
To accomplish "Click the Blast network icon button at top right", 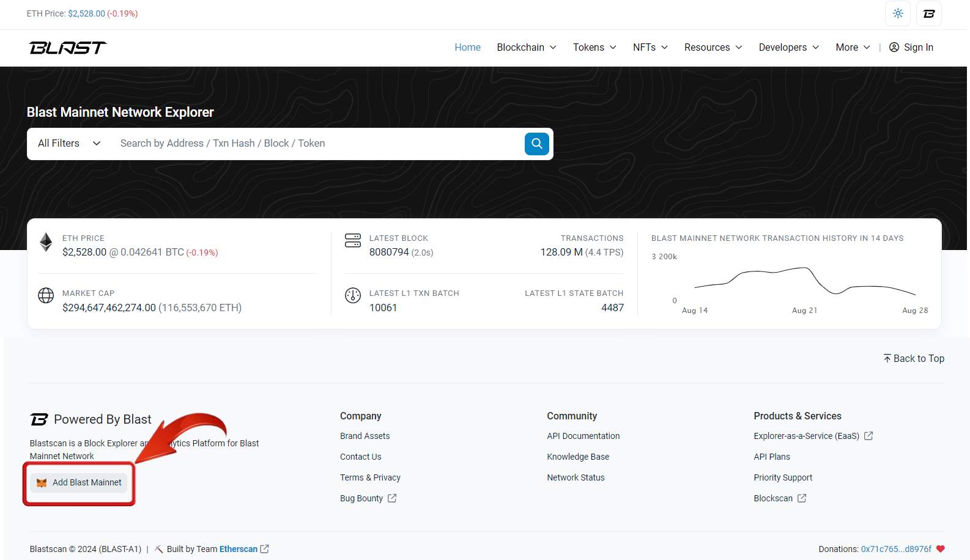I will 929,13.
